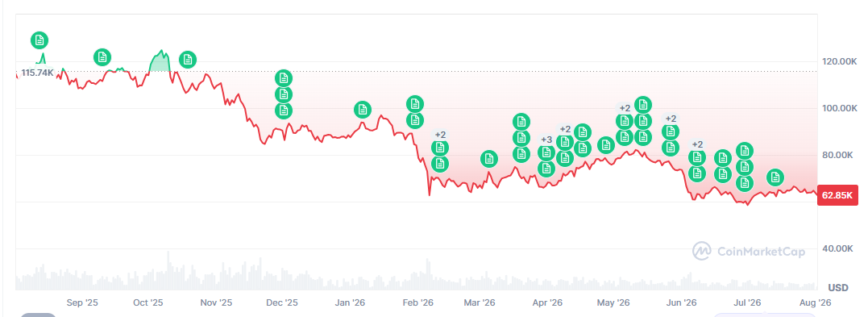Open the news icon in late Sep '25
This screenshot has height=317, width=868.
click(x=102, y=56)
